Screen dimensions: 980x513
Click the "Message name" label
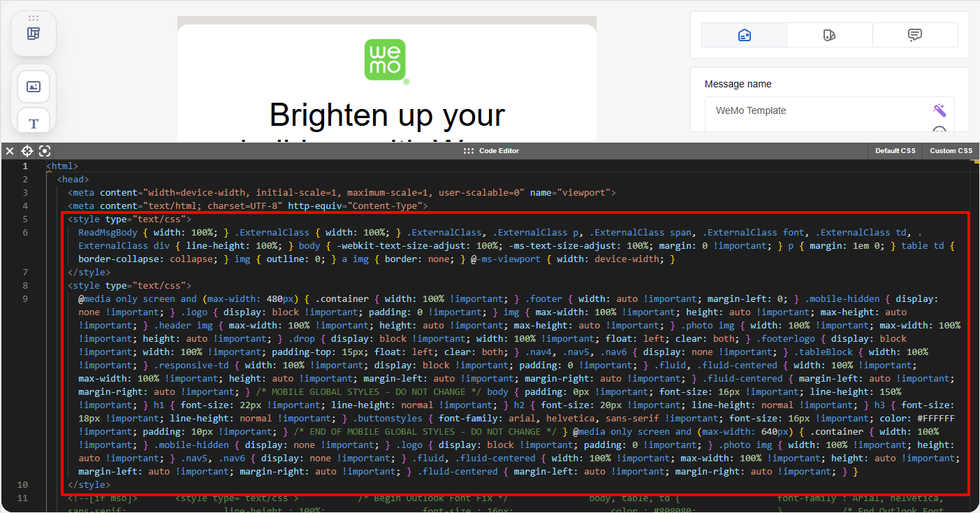tap(738, 84)
